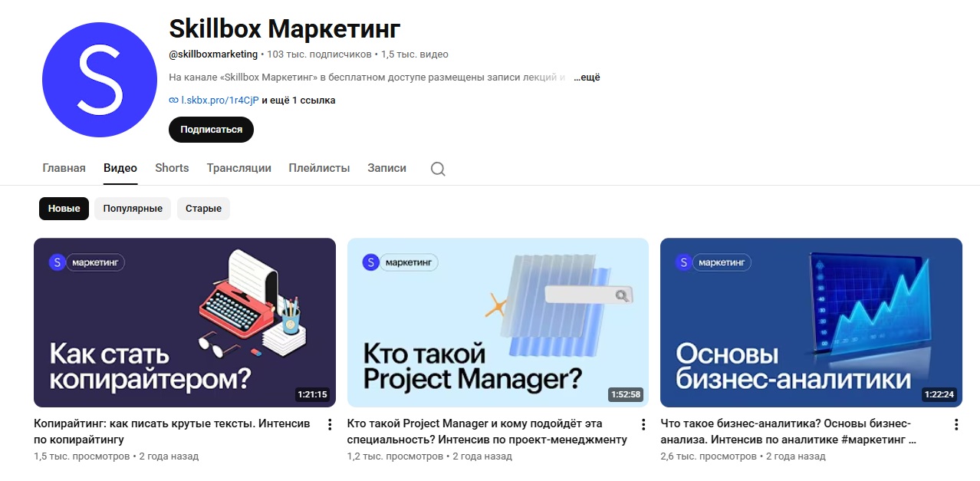Click title Копирайтинг: как писать крутые тексты
Screen dimensions: 980x481
(173, 432)
